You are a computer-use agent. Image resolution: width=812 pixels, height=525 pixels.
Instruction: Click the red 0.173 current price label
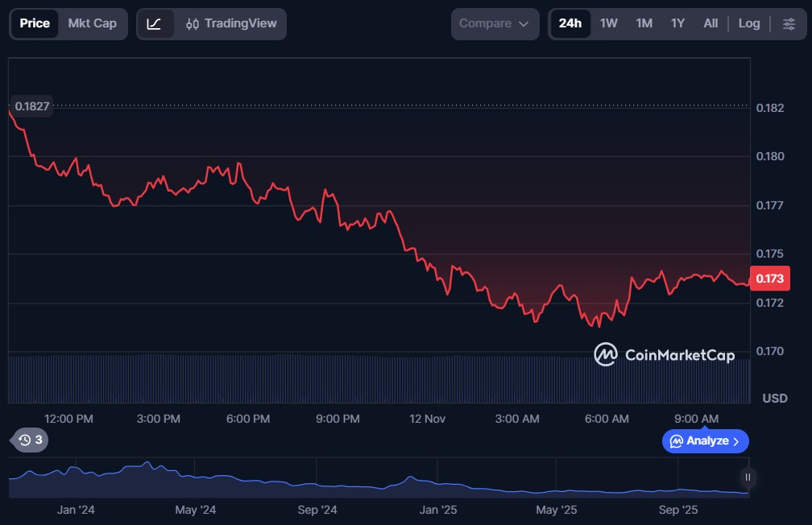point(769,279)
